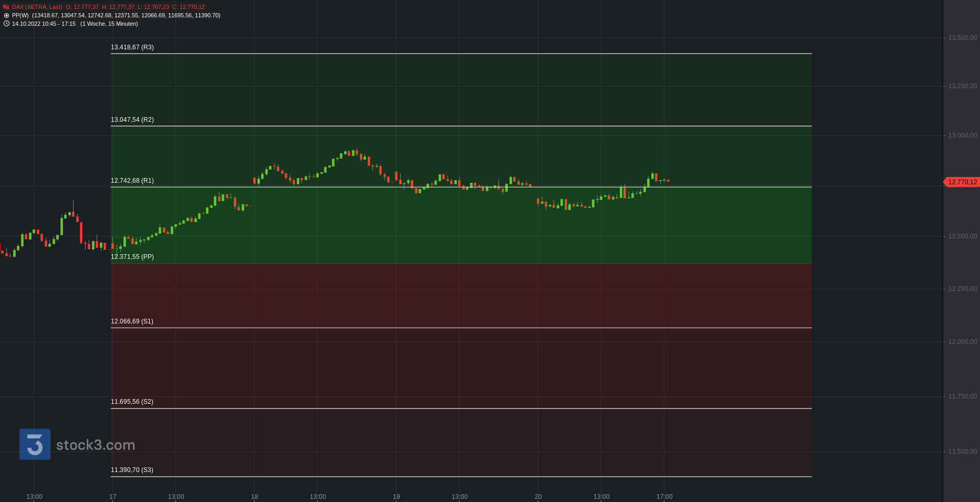
Task: Click the "20" date label on time axis
Action: [538, 497]
